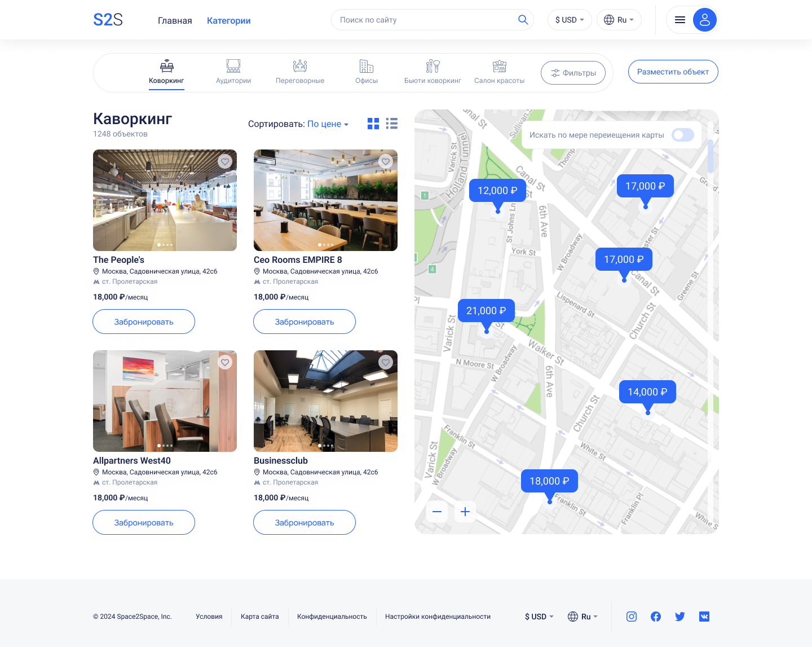Image resolution: width=812 pixels, height=647 pixels.
Task: Open the Конфиденциальность footer link
Action: [x=332, y=617]
